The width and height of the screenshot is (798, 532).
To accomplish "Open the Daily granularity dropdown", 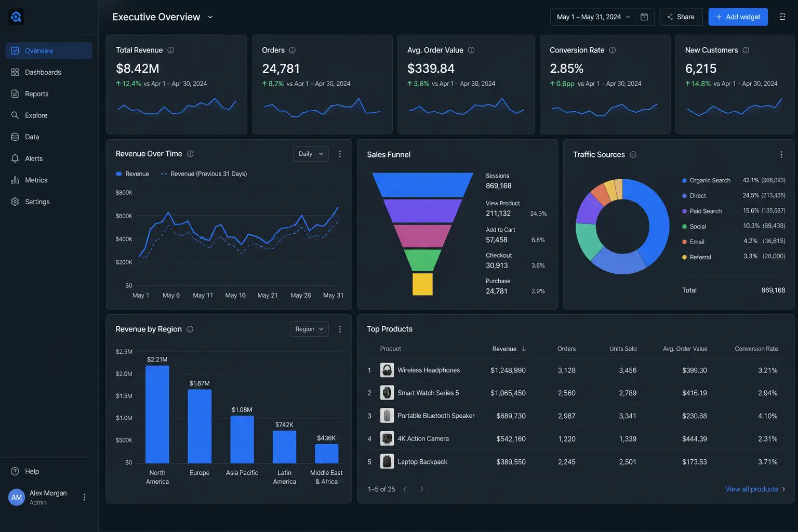I will (311, 154).
